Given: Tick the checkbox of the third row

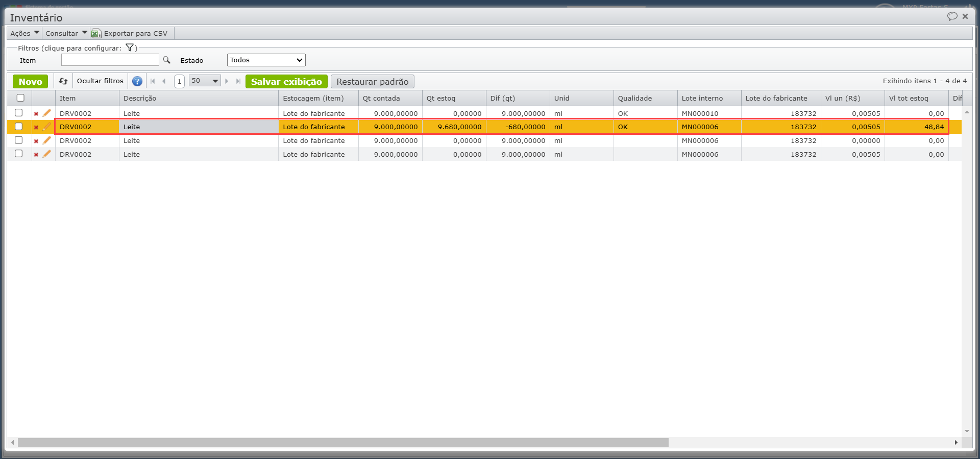Looking at the screenshot, I should [x=19, y=140].
